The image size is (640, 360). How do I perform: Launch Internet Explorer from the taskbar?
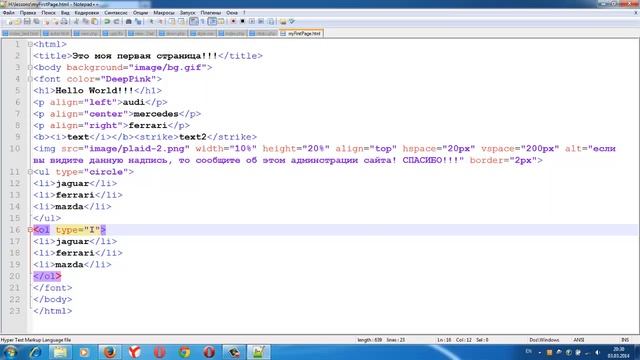pos(35,352)
